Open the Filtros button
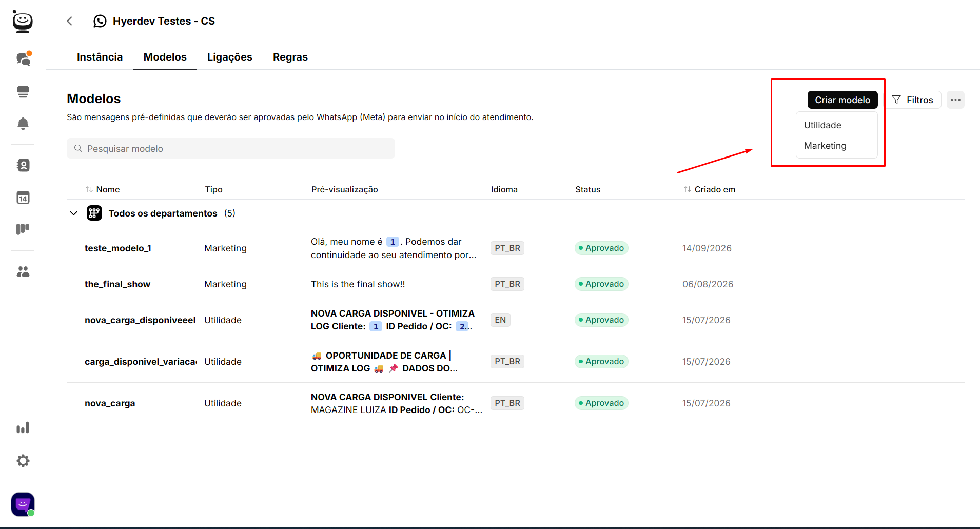This screenshot has height=529, width=980. [x=913, y=100]
